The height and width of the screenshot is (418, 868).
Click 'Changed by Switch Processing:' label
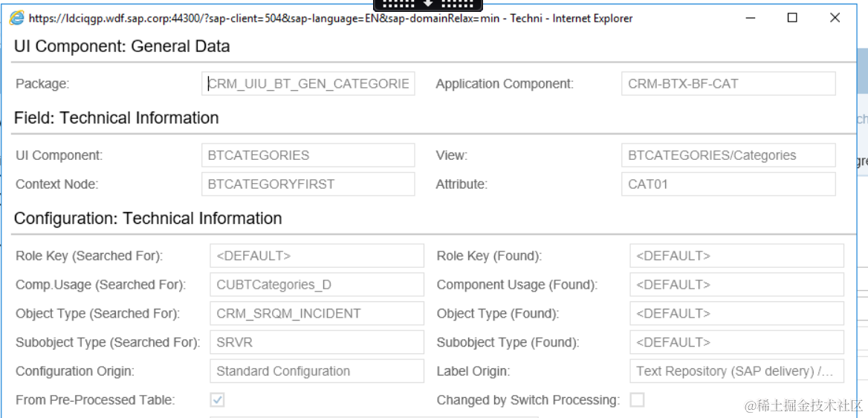pyautogui.click(x=528, y=399)
